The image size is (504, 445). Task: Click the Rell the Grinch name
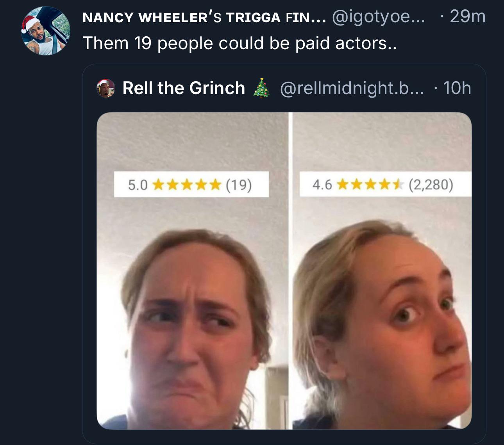pyautogui.click(x=184, y=88)
